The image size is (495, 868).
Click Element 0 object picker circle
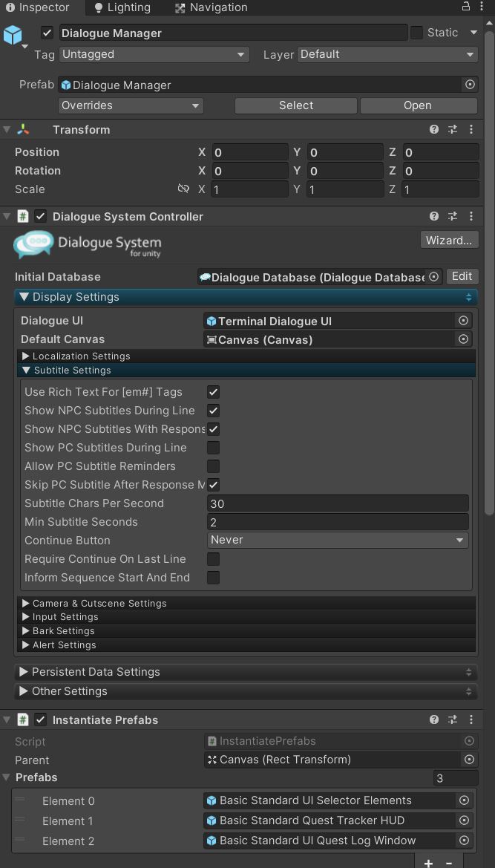[465, 800]
